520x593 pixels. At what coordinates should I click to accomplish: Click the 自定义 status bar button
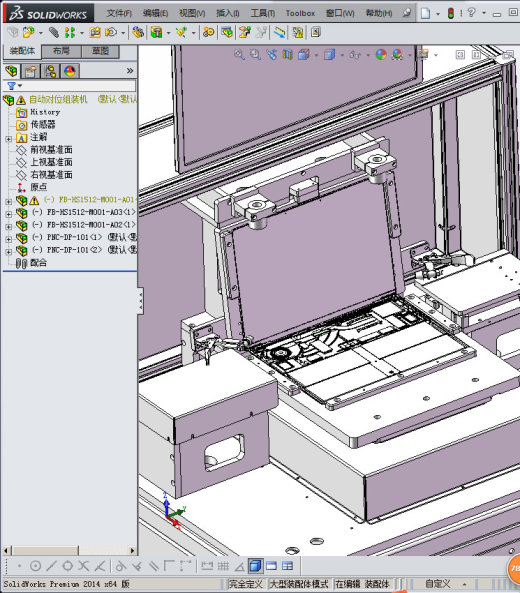pyautogui.click(x=438, y=584)
